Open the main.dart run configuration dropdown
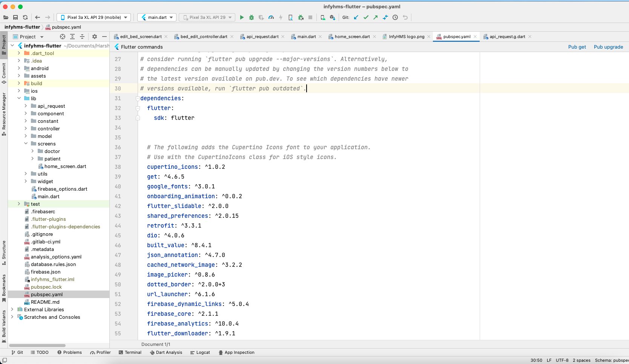629x364 pixels. point(156,17)
